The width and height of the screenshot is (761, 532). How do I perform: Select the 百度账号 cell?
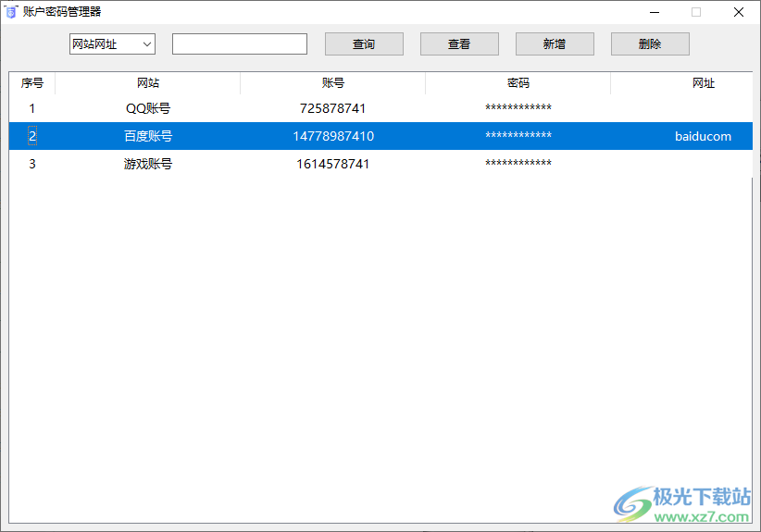click(148, 136)
